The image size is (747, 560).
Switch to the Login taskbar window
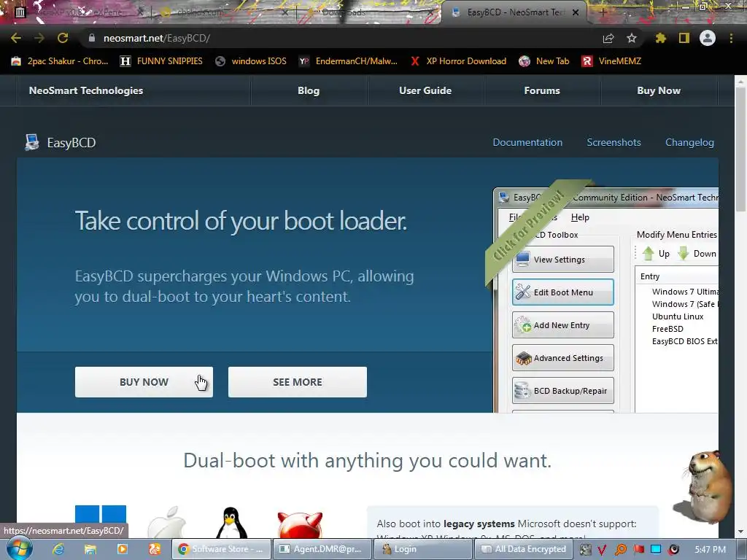(x=424, y=549)
